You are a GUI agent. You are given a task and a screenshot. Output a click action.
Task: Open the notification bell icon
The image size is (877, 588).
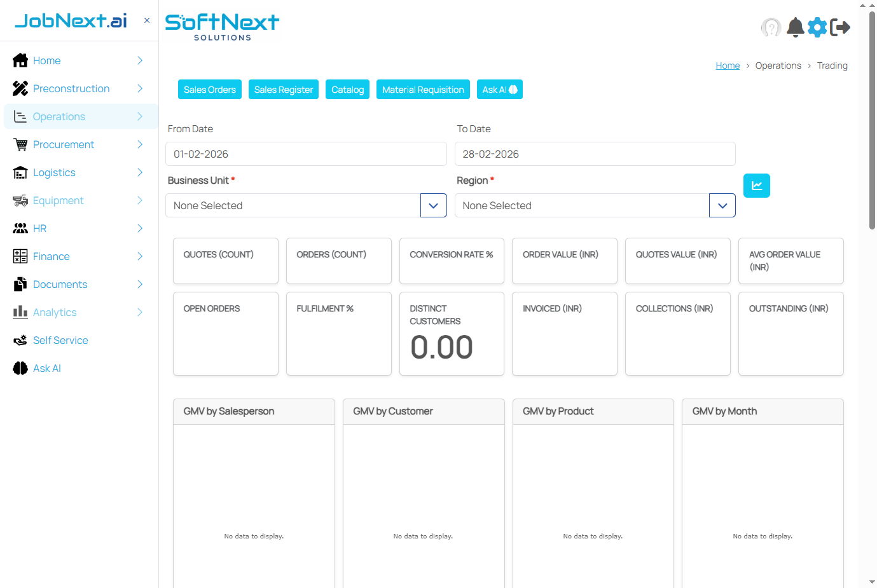[x=794, y=27]
